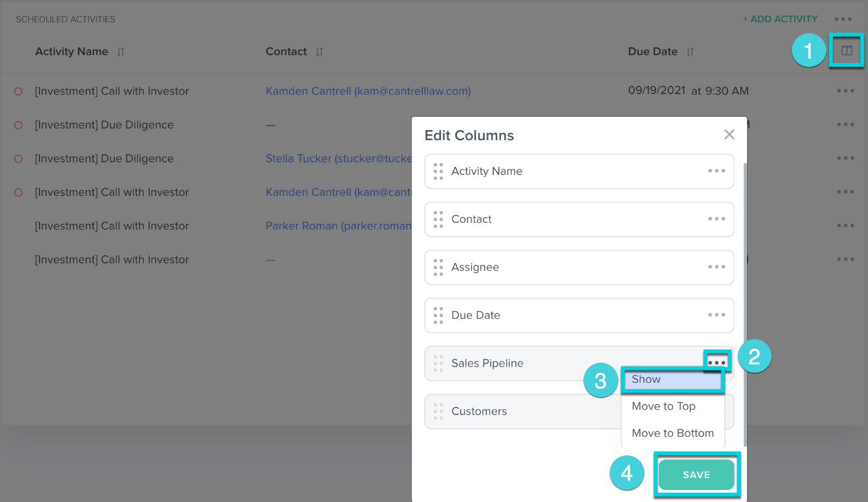Open row menu for Stella Tucker activity
The image size is (868, 502).
coord(845,158)
